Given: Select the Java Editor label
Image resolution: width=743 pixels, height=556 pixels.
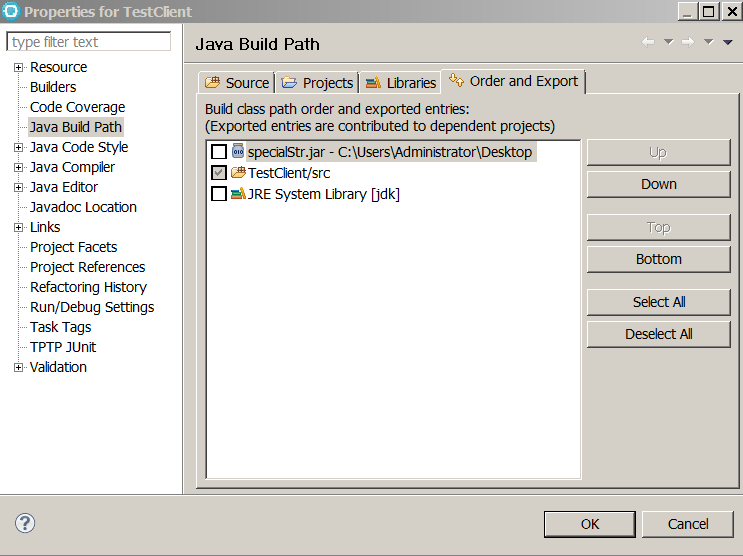Looking at the screenshot, I should pos(64,187).
